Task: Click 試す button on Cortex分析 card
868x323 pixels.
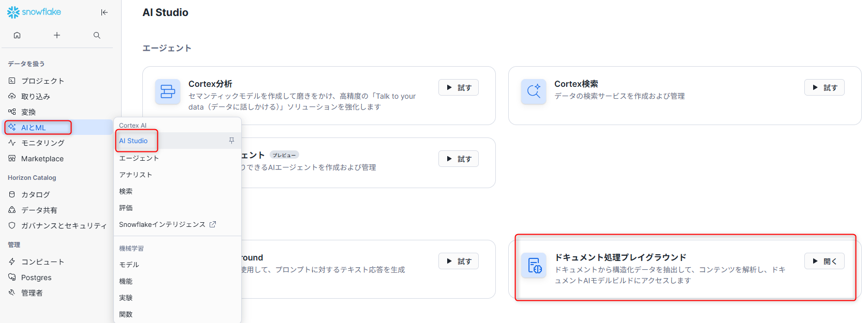Action: coord(459,87)
